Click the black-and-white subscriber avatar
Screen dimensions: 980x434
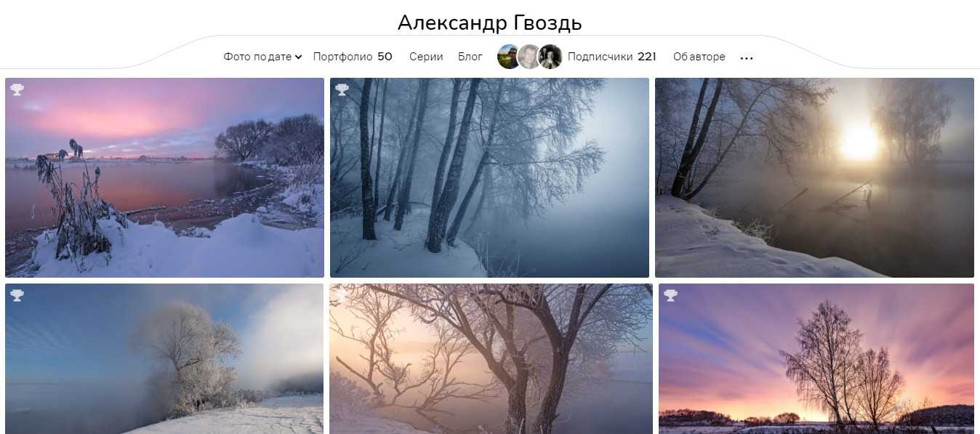pos(550,57)
